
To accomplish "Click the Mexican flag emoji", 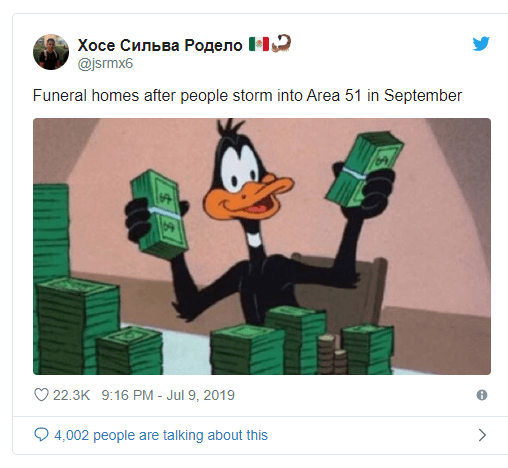I will pos(259,44).
